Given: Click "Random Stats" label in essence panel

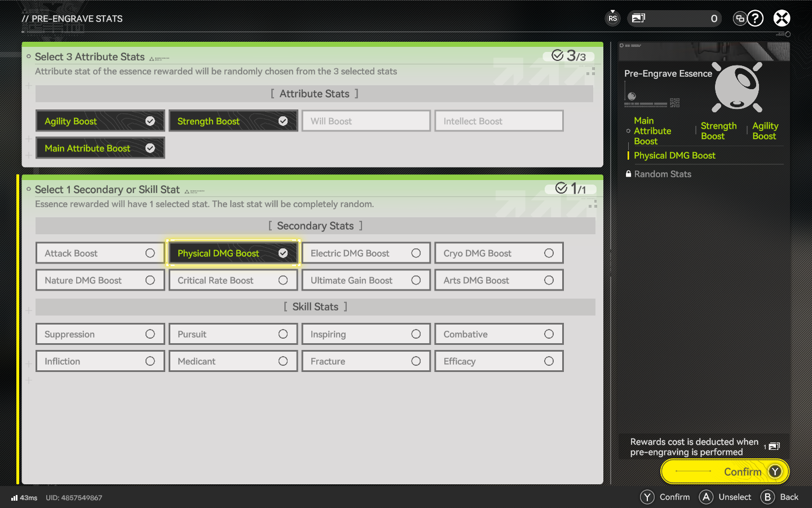Looking at the screenshot, I should click(x=663, y=174).
